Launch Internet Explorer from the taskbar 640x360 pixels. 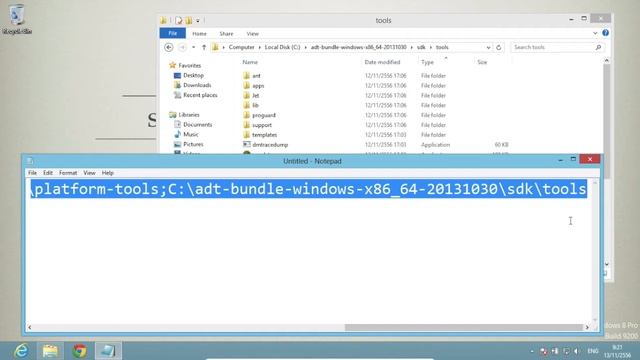click(21, 351)
